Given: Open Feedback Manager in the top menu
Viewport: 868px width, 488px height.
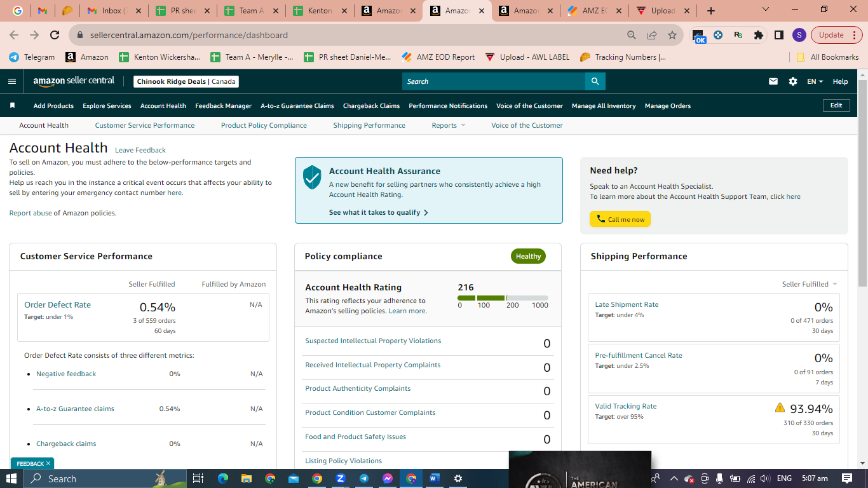Looking at the screenshot, I should coord(223,105).
